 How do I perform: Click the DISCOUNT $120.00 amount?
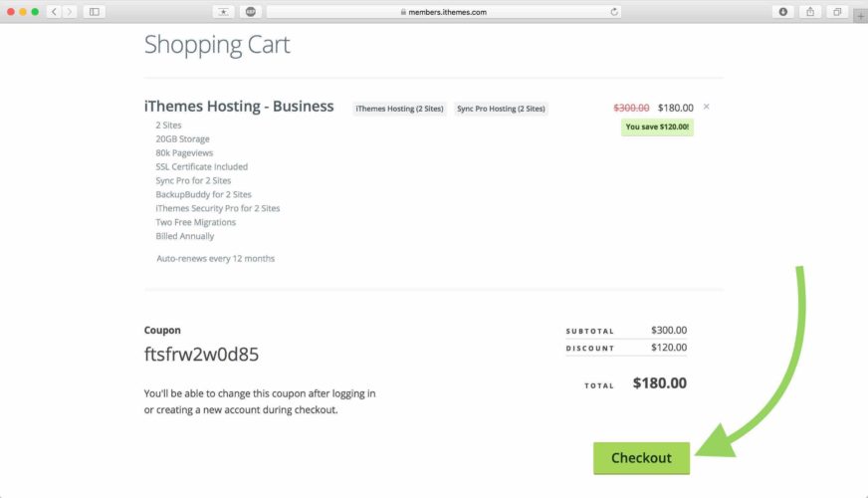pyautogui.click(x=669, y=348)
